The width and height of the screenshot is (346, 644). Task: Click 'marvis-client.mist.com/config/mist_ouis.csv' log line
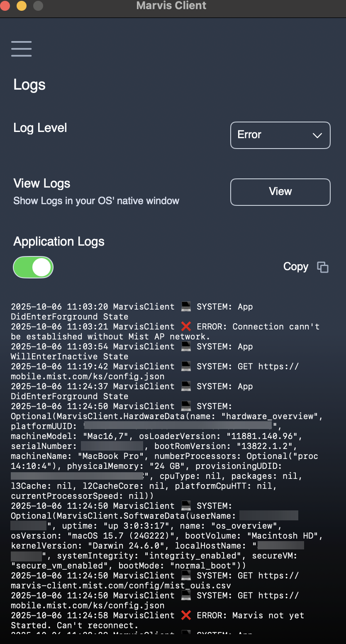tap(121, 585)
